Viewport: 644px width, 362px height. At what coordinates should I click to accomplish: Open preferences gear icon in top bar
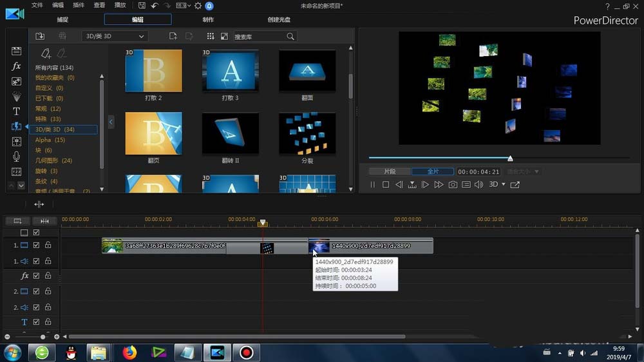[x=198, y=6]
